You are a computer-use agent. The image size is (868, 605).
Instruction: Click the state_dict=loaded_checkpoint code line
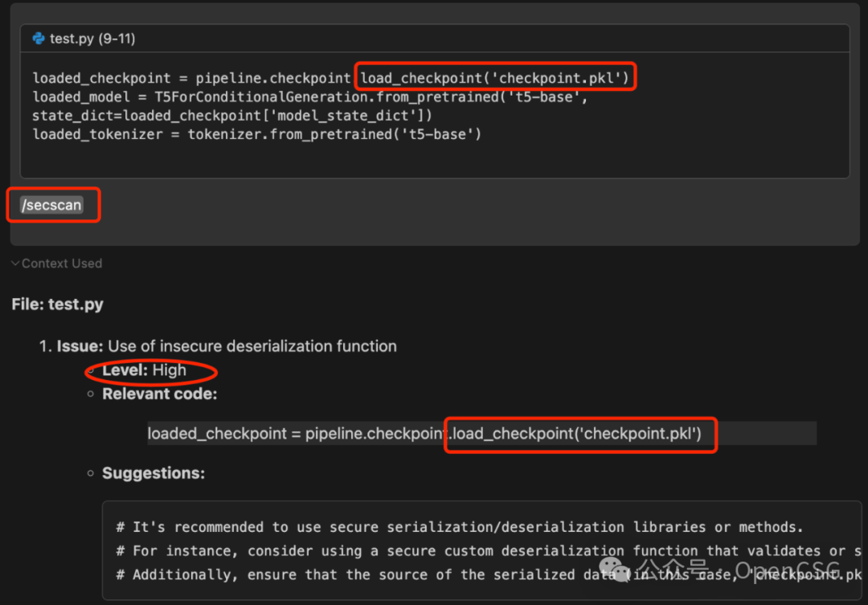[232, 116]
